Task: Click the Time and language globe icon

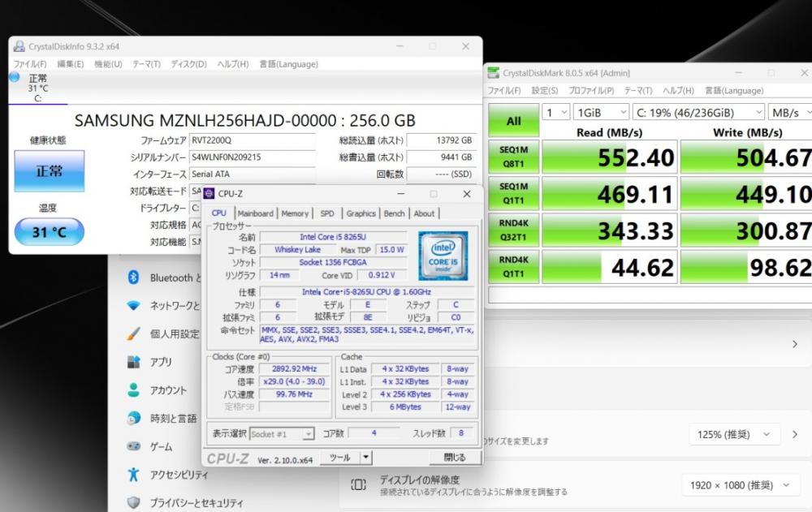Action: coord(134,418)
